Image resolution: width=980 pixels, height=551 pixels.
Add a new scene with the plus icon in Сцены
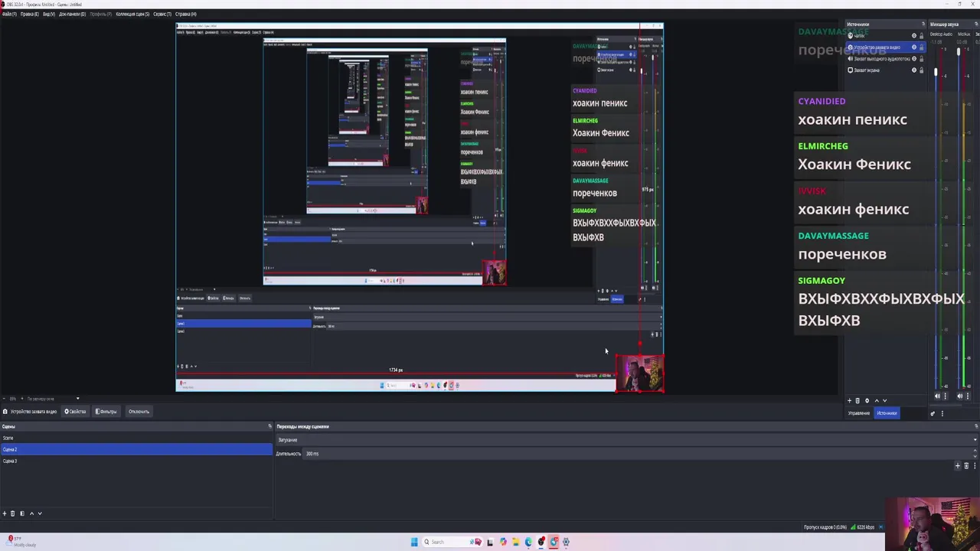tap(4, 514)
